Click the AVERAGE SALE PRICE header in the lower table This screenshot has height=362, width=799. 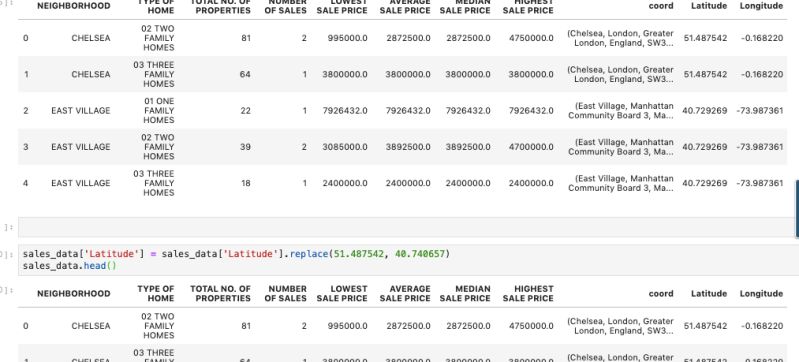[405, 294]
